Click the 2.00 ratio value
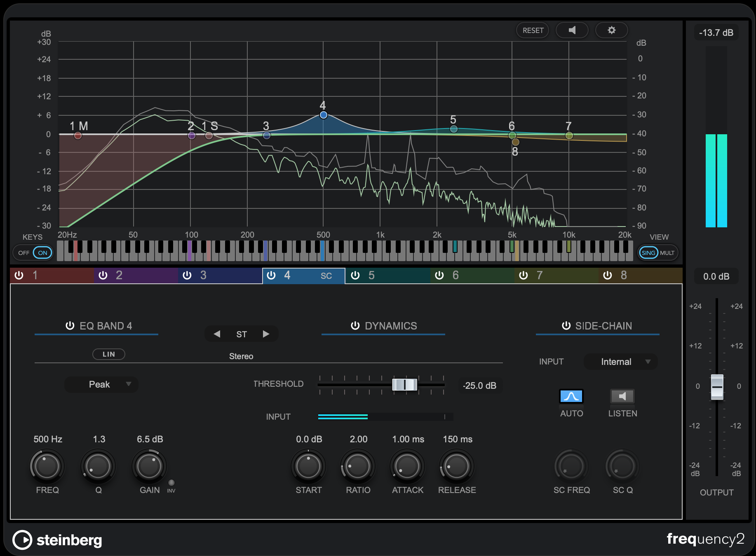Image resolution: width=756 pixels, height=556 pixels. point(358,439)
